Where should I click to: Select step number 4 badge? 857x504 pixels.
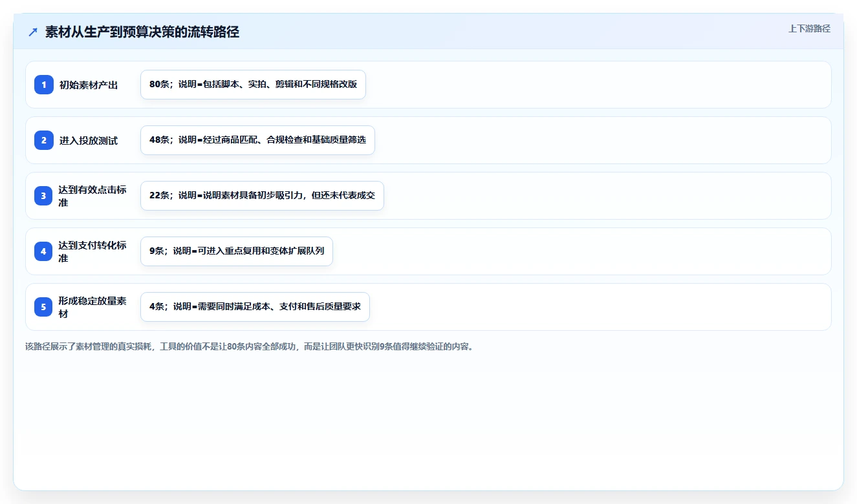[x=44, y=251]
